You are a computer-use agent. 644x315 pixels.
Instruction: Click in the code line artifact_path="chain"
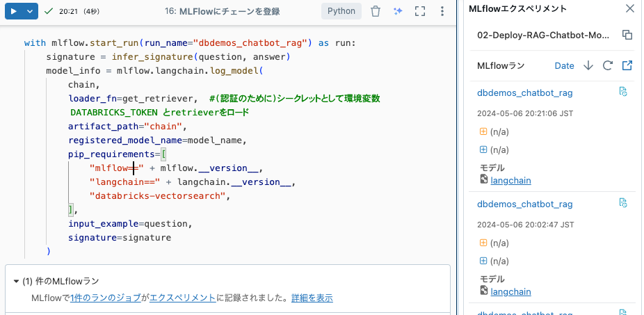(128, 126)
